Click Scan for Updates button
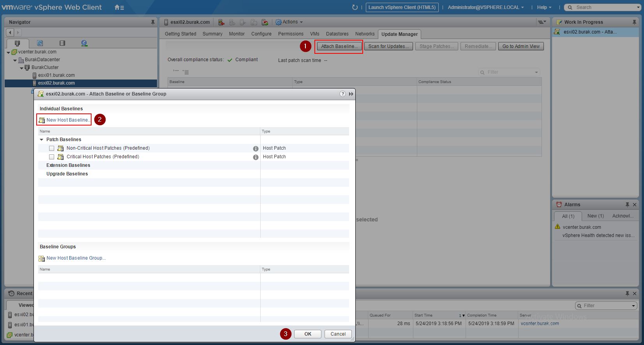Screen dimensions: 644x345 click(388, 46)
